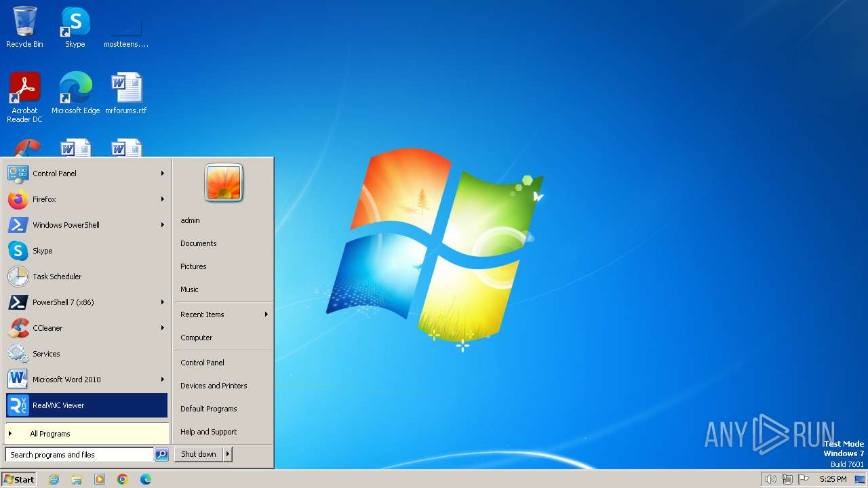Expand the Control Panel submenu arrow
Image resolution: width=868 pixels, height=488 pixels.
tap(163, 174)
